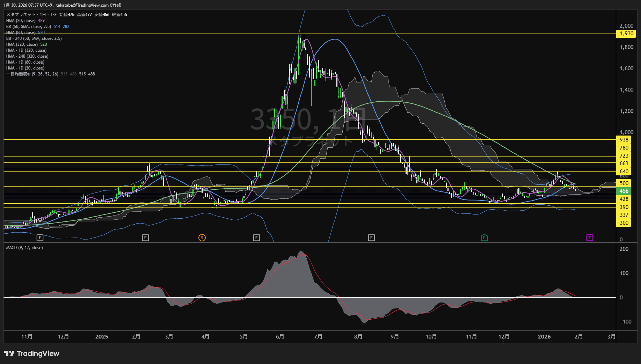This screenshot has height=364, width=641.
Task: Click the E earnings marker in August 2025
Action: pyautogui.click(x=371, y=238)
